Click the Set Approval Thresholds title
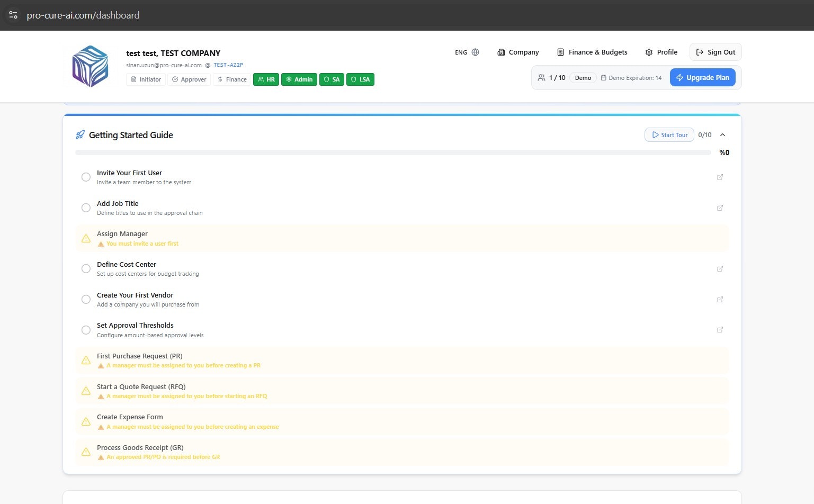Viewport: 814px width, 504px height. pyautogui.click(x=135, y=326)
